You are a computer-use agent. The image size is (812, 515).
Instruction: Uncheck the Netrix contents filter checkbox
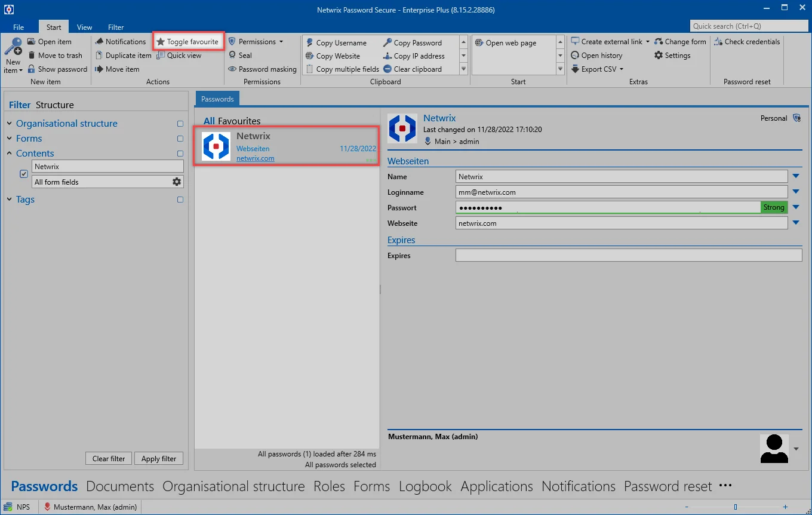coord(24,174)
